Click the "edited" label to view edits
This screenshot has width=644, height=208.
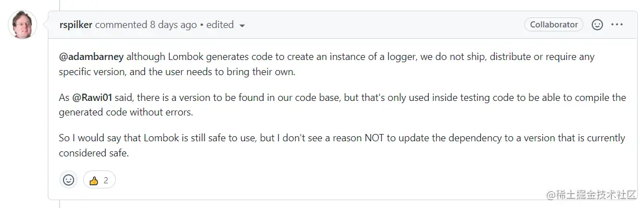[220, 25]
